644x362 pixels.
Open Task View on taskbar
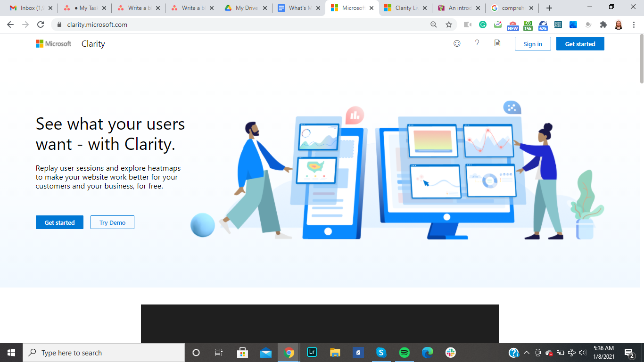tap(219, 353)
